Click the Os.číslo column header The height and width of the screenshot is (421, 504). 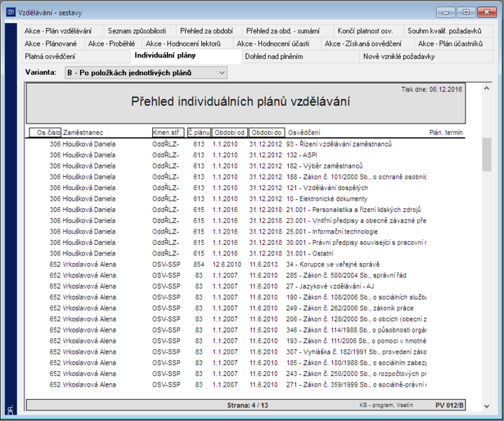(45, 133)
